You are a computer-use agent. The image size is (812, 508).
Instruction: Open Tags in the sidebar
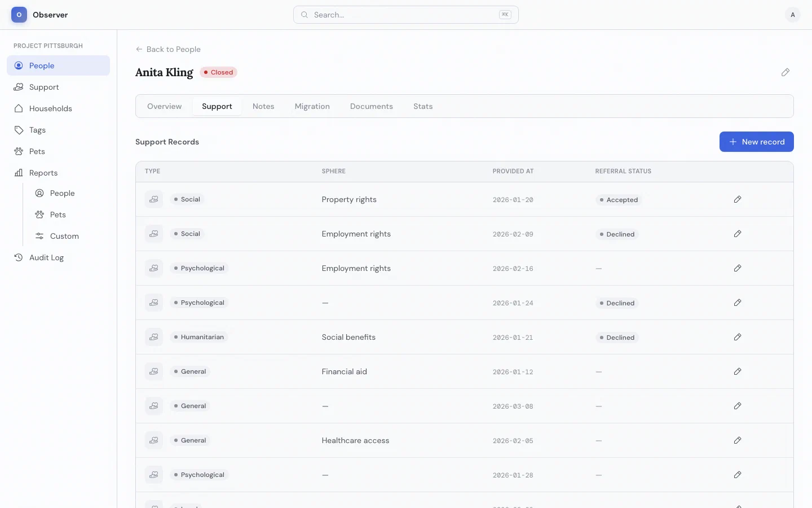tap(58, 130)
